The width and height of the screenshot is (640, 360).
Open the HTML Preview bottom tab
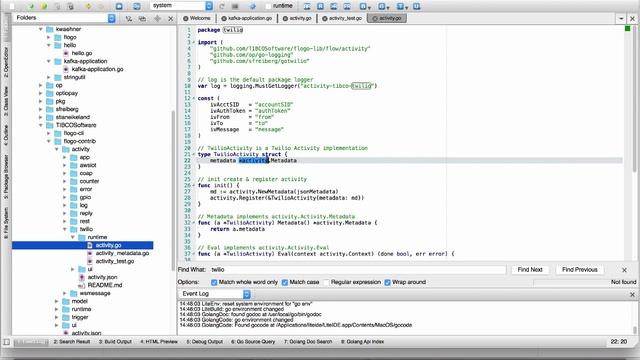(x=159, y=342)
